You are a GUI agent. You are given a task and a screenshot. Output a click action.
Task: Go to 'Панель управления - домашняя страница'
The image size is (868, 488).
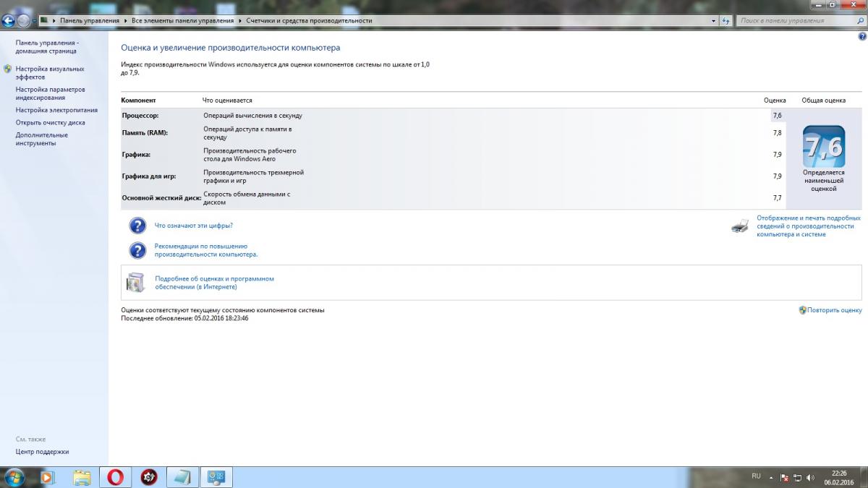click(48, 47)
